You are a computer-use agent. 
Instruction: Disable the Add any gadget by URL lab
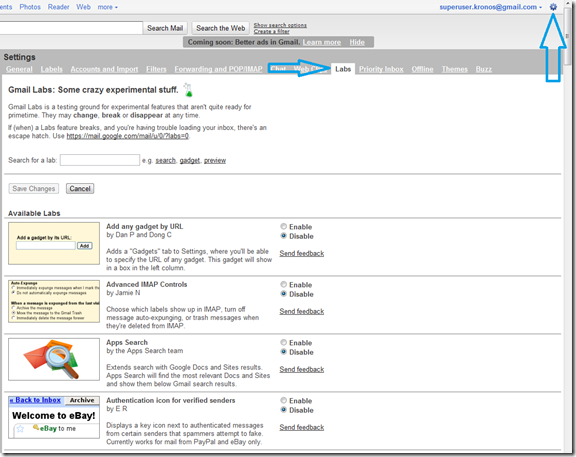284,236
